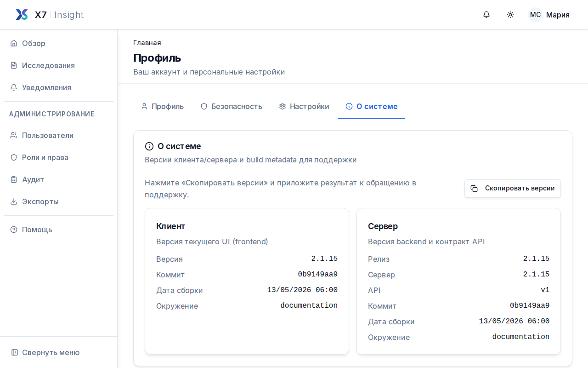588x368 pixels.
Task: Click server build date 13/05/2026 06:00
Action: [514, 321]
